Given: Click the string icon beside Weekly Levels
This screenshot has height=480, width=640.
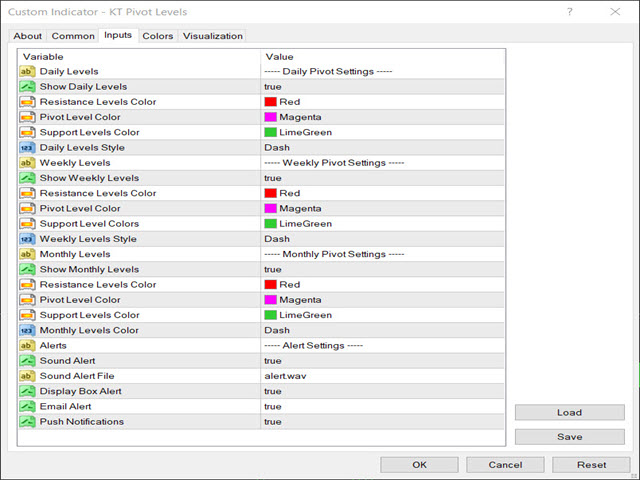Looking at the screenshot, I should (x=27, y=163).
